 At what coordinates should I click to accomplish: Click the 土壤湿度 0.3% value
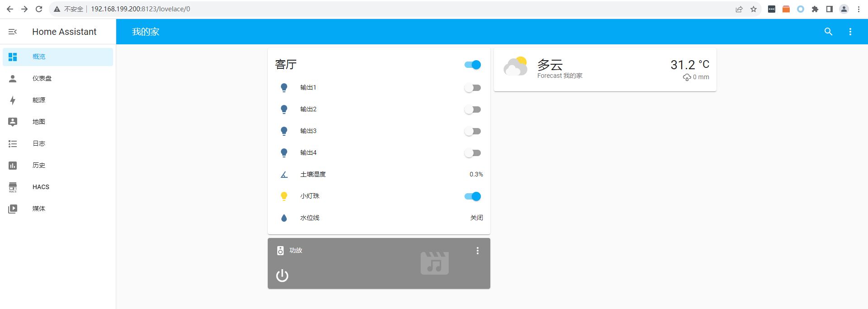click(476, 175)
